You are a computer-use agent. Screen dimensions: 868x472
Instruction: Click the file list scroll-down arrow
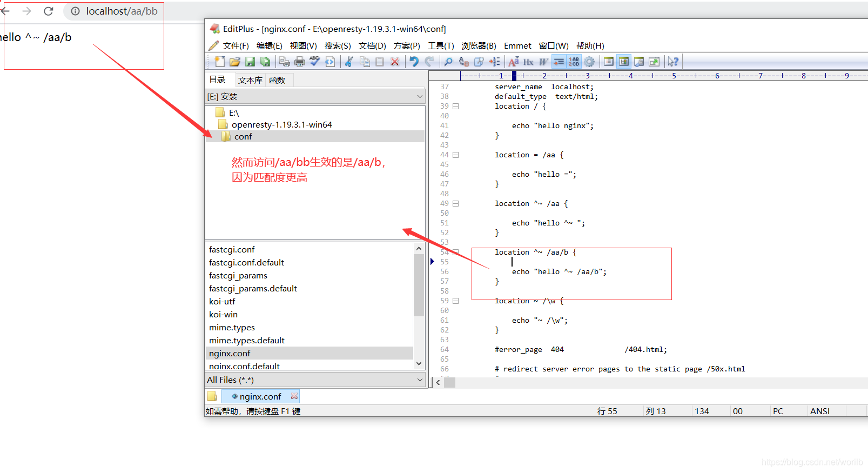click(419, 364)
